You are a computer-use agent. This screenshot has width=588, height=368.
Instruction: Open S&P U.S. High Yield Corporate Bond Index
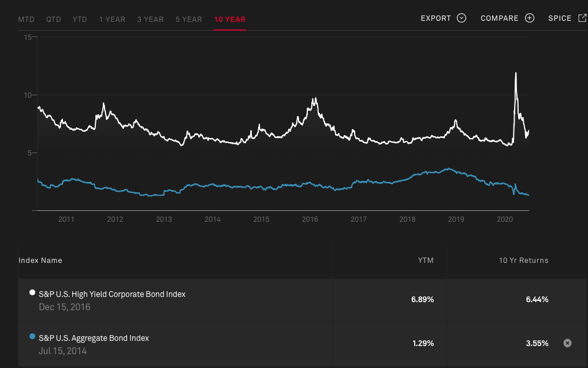(112, 294)
